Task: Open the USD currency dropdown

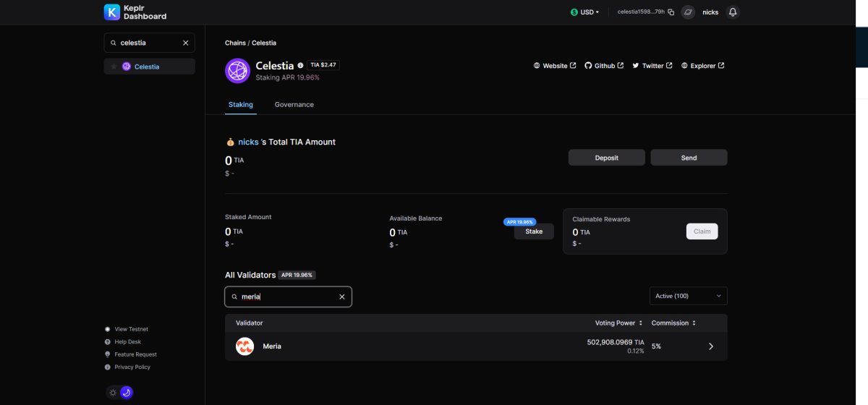Action: click(584, 12)
